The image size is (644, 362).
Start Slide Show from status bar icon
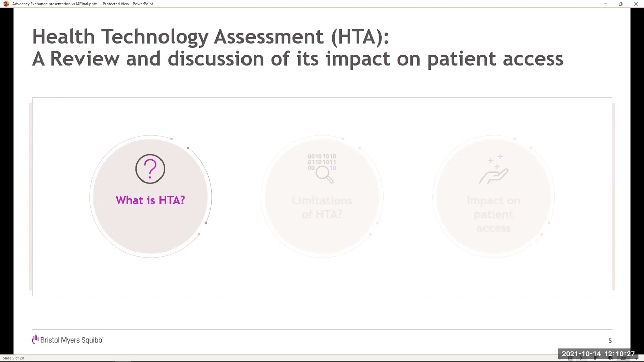point(636,358)
